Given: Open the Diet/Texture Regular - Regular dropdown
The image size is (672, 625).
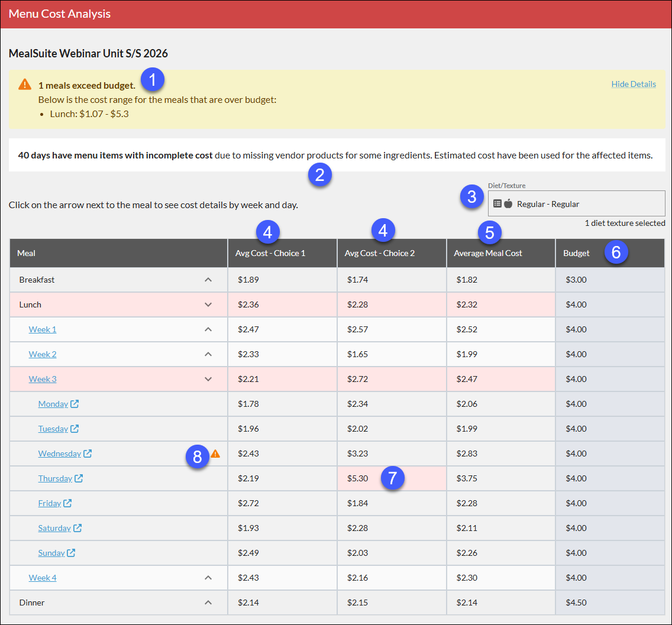Looking at the screenshot, I should tap(576, 203).
